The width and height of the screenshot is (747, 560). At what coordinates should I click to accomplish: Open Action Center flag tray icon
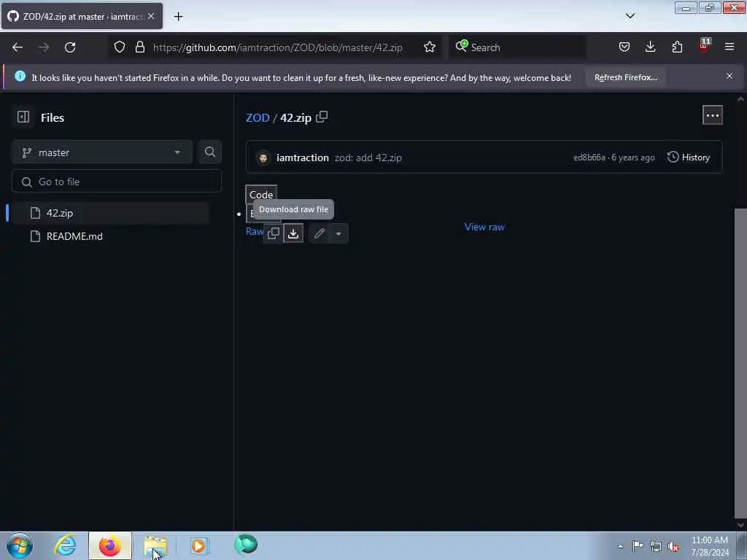pos(638,545)
